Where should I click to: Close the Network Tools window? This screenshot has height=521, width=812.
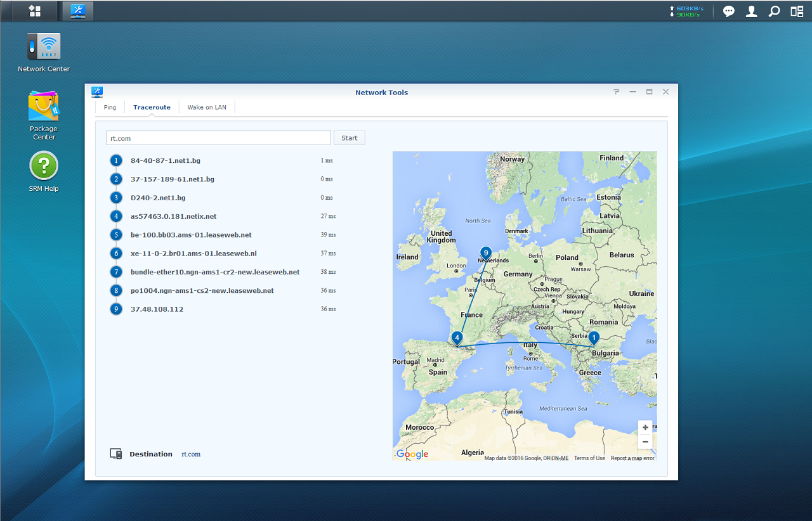[x=665, y=92]
